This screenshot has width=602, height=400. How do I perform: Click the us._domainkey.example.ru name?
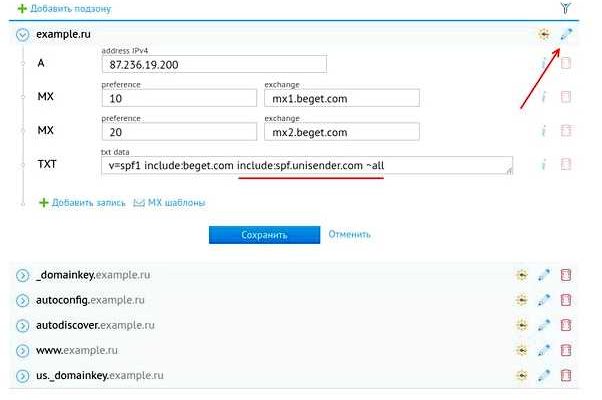(100, 375)
